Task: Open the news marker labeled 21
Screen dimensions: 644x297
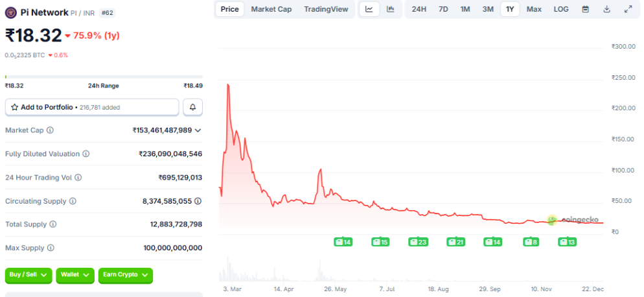Action: (x=456, y=242)
